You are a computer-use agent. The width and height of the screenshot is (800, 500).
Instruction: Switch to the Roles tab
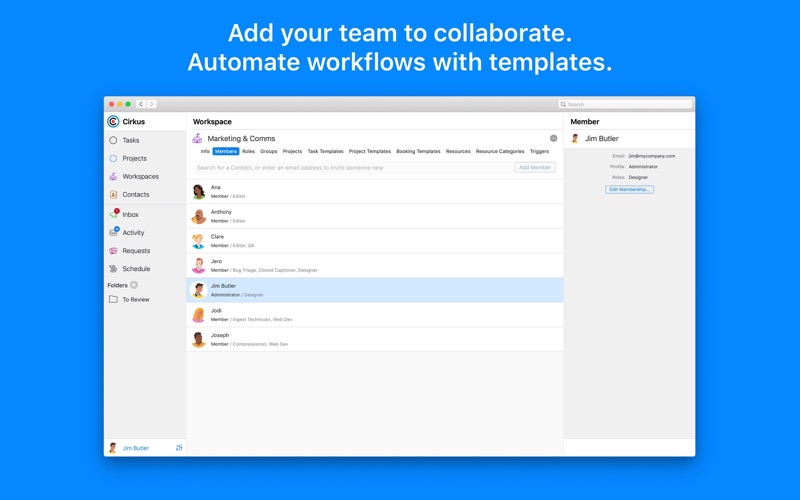coord(248,152)
